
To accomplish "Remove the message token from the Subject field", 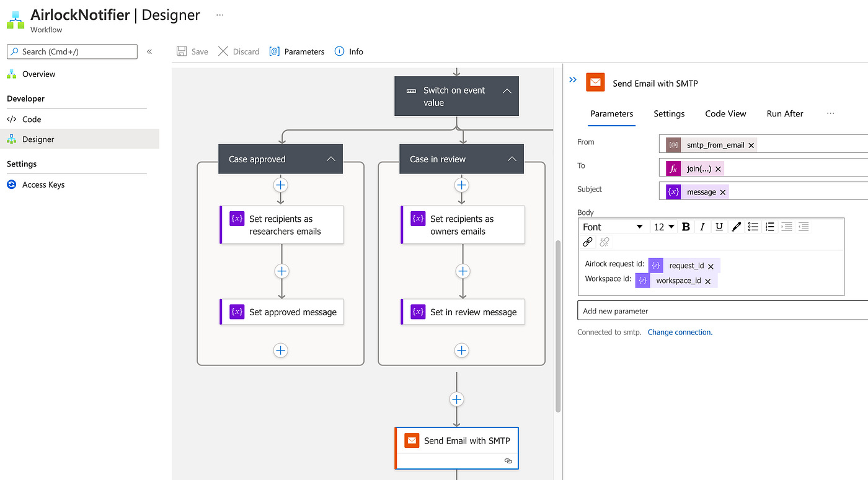I will tap(723, 191).
